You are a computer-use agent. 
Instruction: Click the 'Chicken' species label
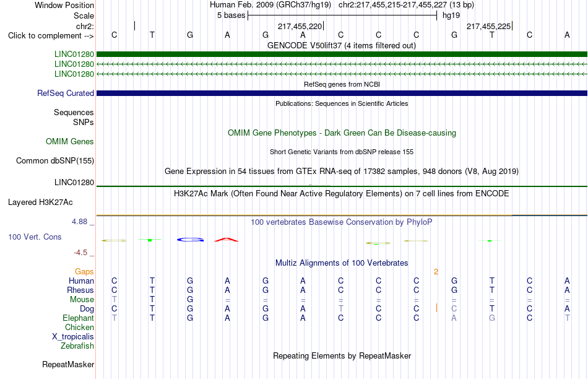[x=79, y=327]
